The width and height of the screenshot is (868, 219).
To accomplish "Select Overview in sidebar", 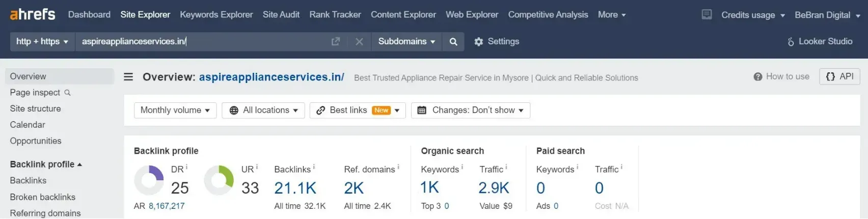I will (60, 76).
